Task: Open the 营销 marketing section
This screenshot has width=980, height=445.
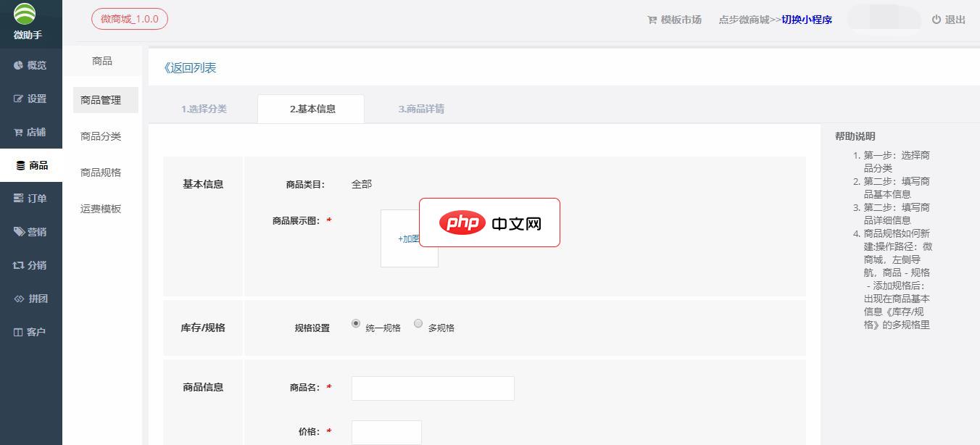Action: pos(30,231)
